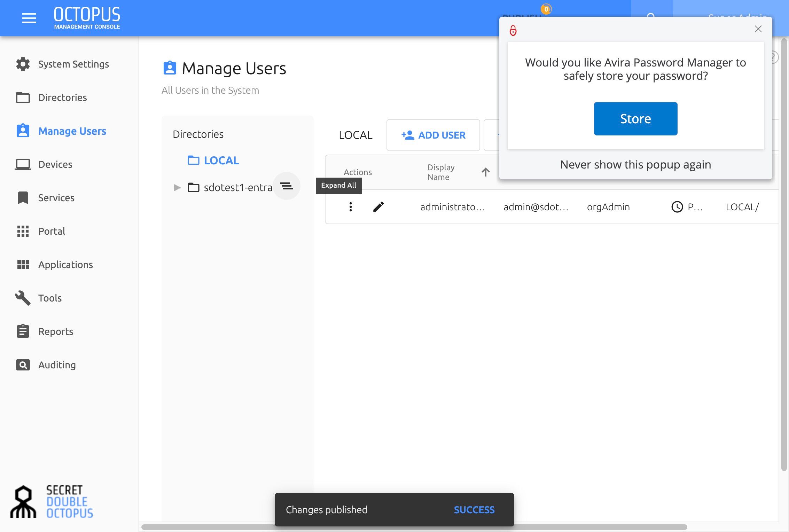Sort by Display Name using arrow
Viewport: 789px width, 532px height.
[x=486, y=172]
